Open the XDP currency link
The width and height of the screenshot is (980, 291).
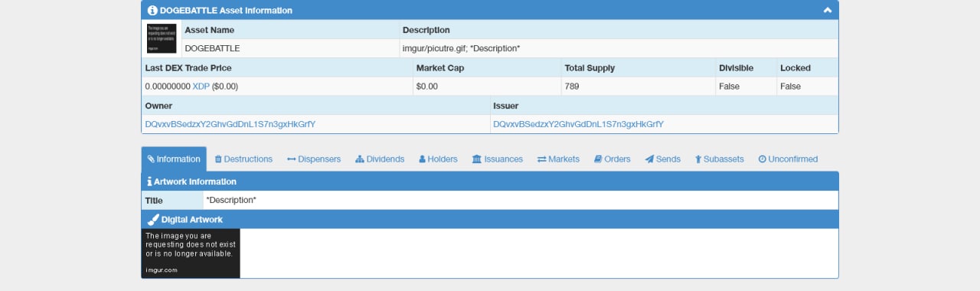(x=201, y=87)
